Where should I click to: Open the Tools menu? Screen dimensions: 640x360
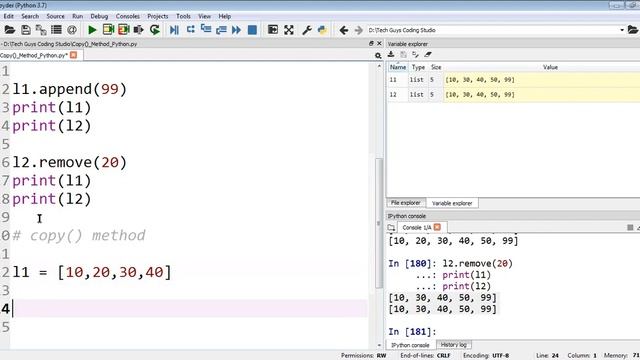click(x=183, y=16)
